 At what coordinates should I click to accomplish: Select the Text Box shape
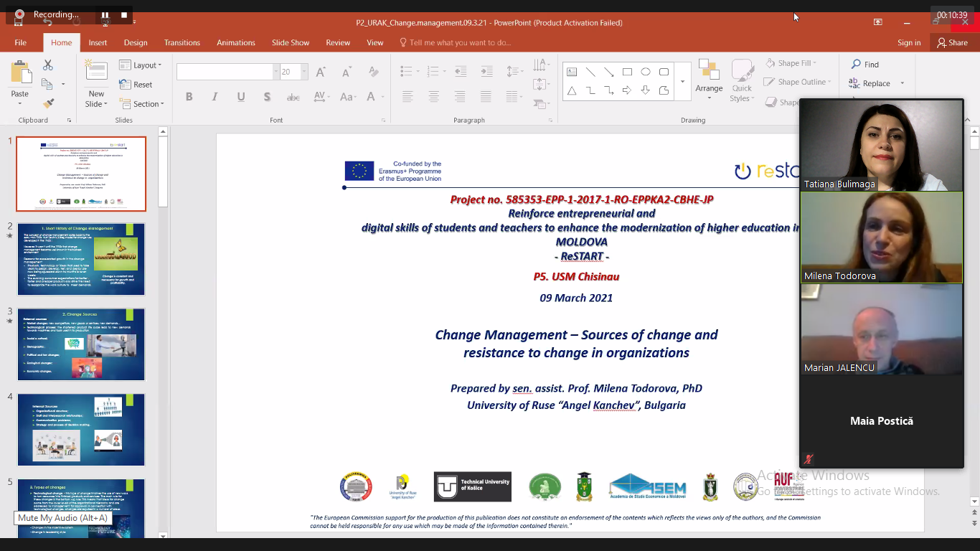[x=572, y=72]
